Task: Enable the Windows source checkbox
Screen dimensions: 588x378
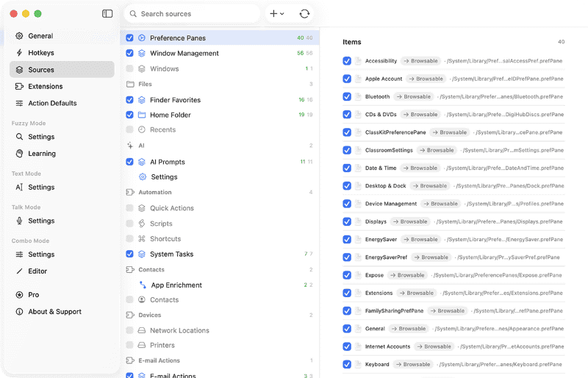Action: tap(130, 68)
